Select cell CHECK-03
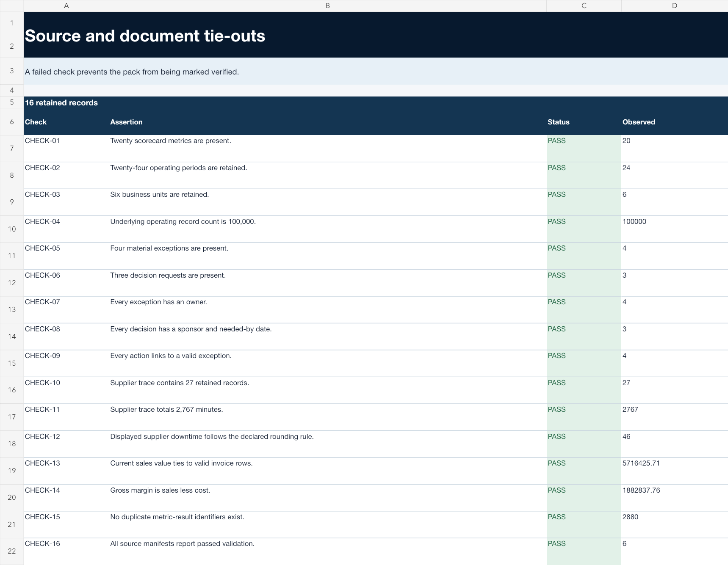The width and height of the screenshot is (728, 565). pyautogui.click(x=66, y=202)
